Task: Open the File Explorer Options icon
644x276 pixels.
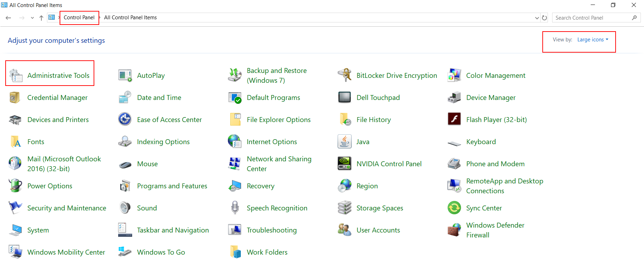Action: click(x=235, y=120)
